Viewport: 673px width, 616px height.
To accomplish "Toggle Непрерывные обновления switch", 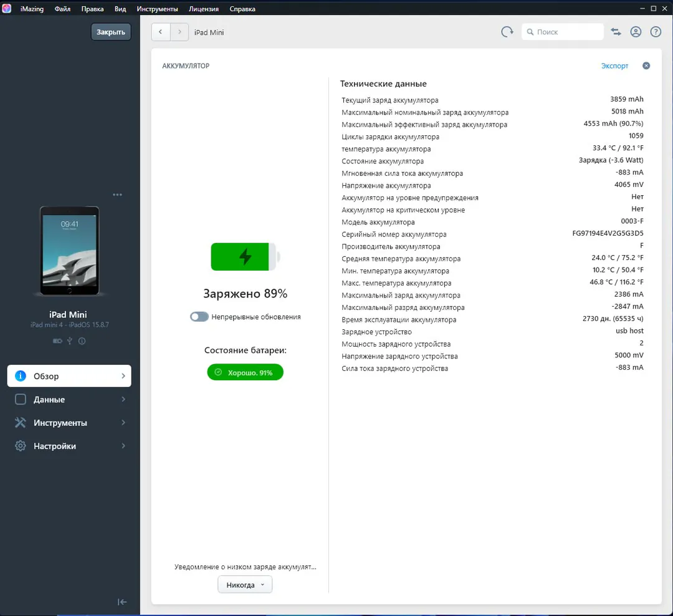I will 199,317.
